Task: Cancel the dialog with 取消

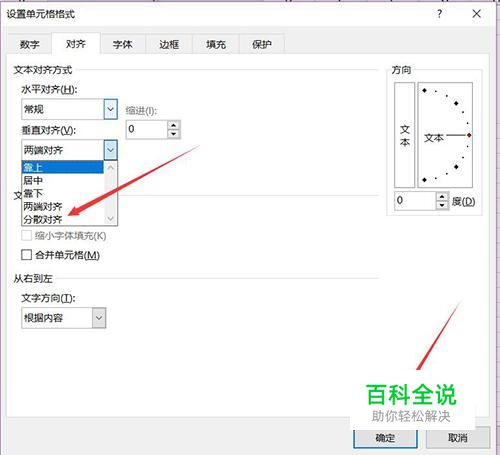Action: click(x=458, y=437)
